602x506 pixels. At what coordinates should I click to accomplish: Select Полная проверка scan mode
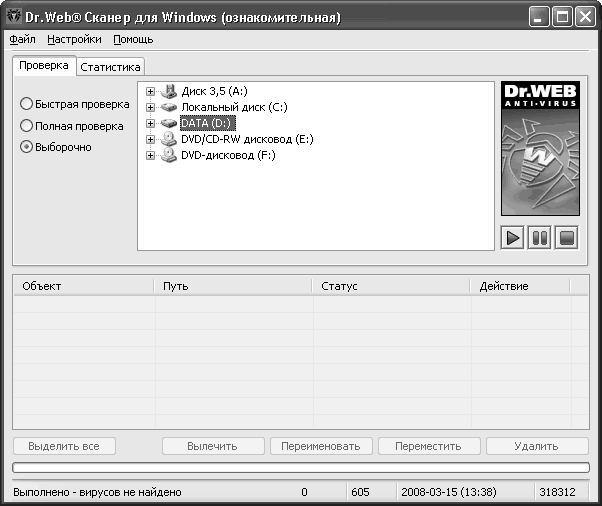27,126
